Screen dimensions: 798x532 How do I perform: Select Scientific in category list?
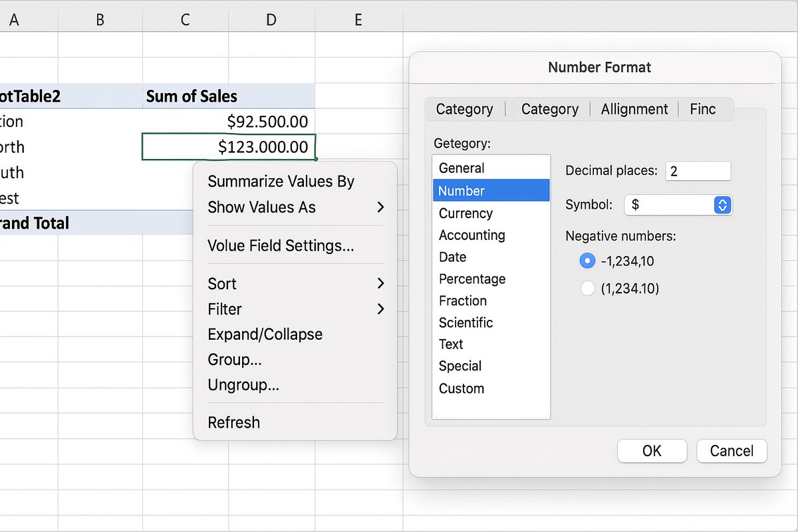coord(491,323)
